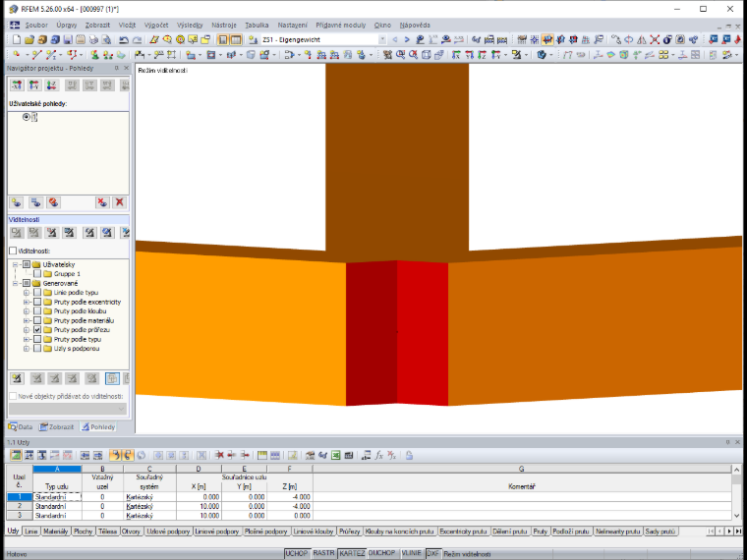Screen dimensions: 747x560
Task: Open the Soubor menu
Action: click(36, 26)
